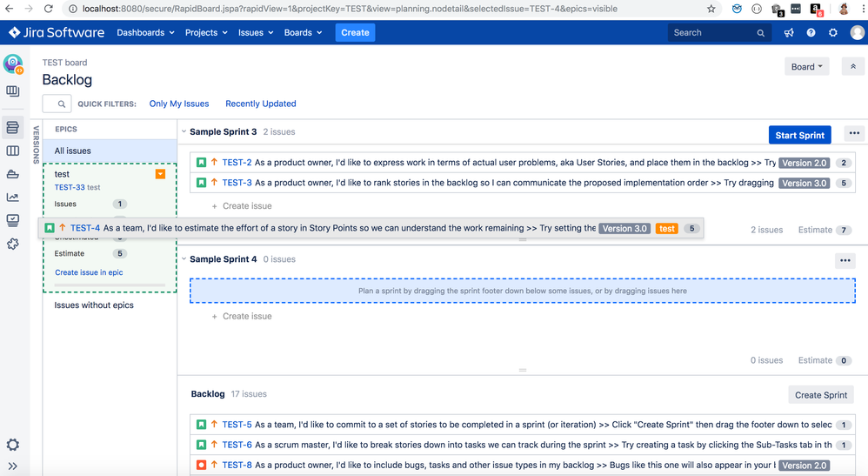This screenshot has width=868, height=476.
Task: Click Version 2.0 label on TEST-2
Action: click(804, 163)
